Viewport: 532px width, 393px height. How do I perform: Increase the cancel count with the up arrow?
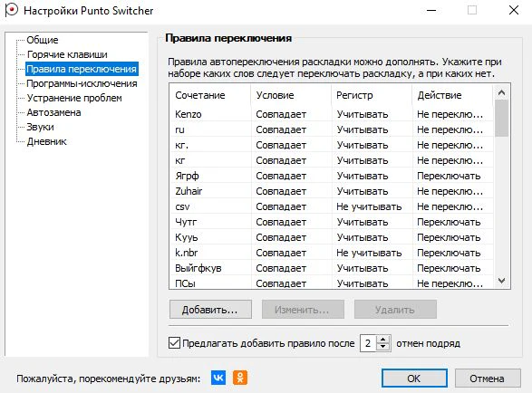383,340
